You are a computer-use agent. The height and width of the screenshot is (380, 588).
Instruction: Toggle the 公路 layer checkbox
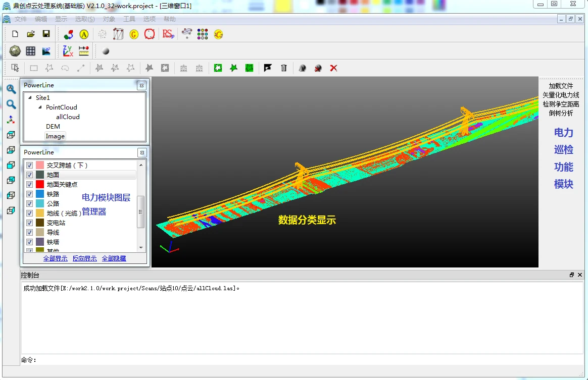[x=30, y=203]
